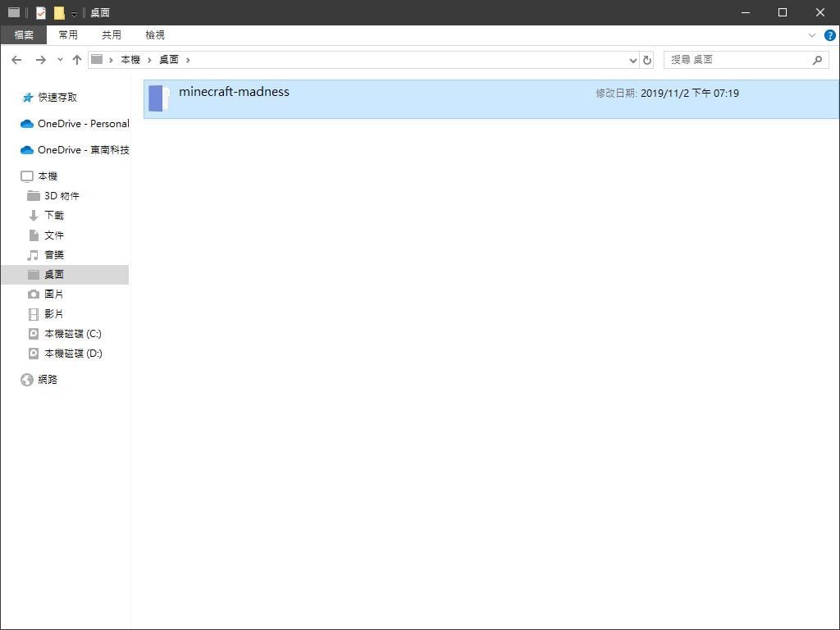Screen dimensions: 840x630
Task: Open 本機磁碟 (D:) drive
Action: click(x=73, y=354)
